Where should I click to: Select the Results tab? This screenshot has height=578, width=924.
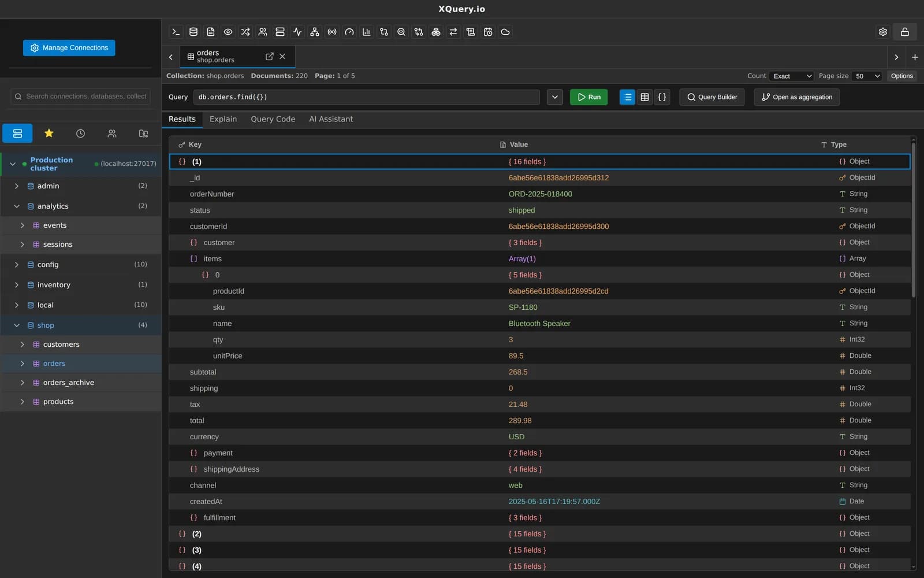coord(182,119)
